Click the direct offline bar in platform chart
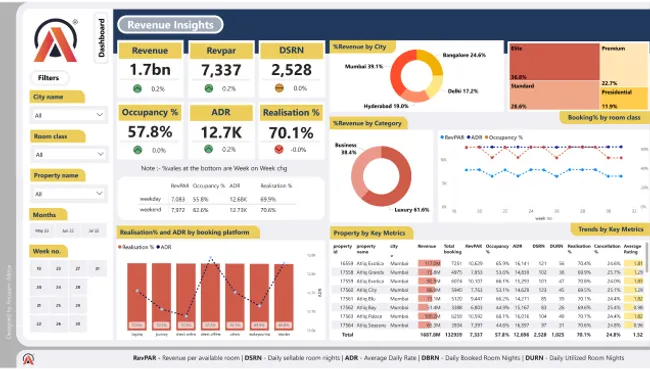This screenshot has height=369, width=650. coord(211,296)
